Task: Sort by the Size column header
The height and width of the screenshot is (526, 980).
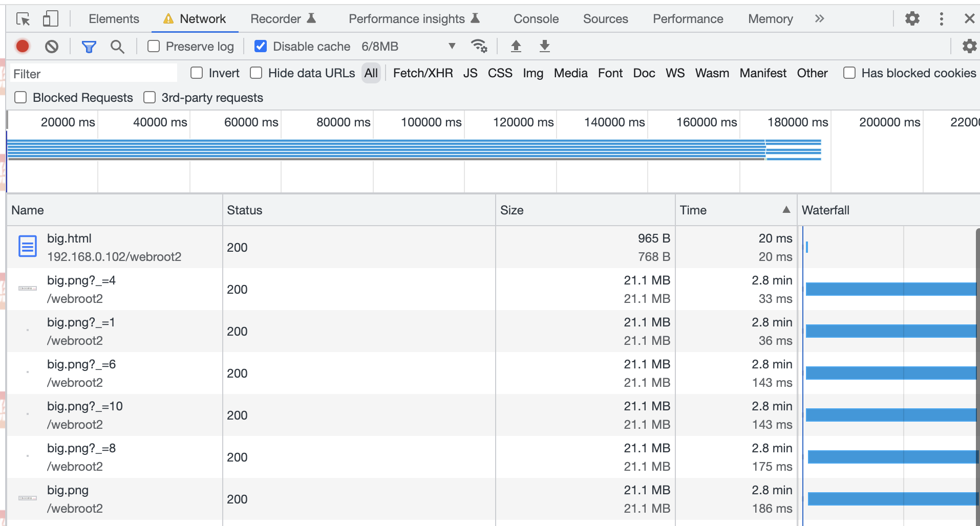Action: [585, 210]
